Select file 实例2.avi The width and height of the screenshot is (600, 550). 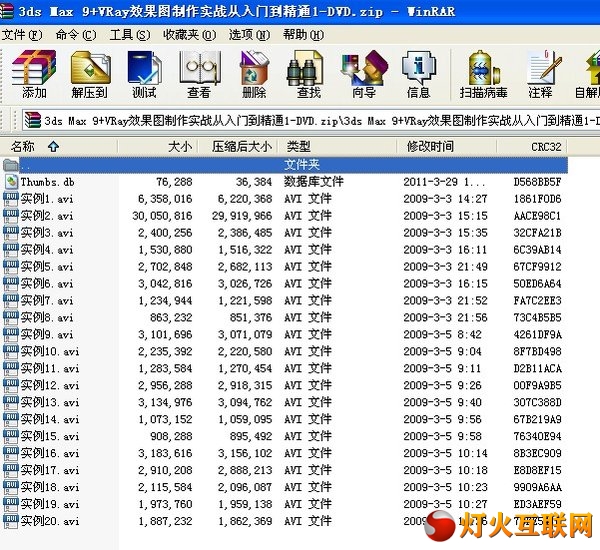click(47, 216)
